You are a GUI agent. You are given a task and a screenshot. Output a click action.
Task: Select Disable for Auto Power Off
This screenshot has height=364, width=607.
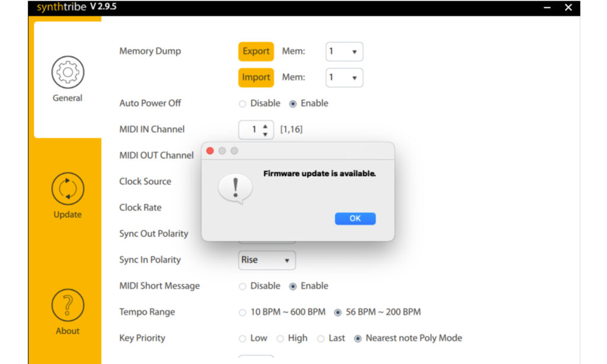pos(242,104)
